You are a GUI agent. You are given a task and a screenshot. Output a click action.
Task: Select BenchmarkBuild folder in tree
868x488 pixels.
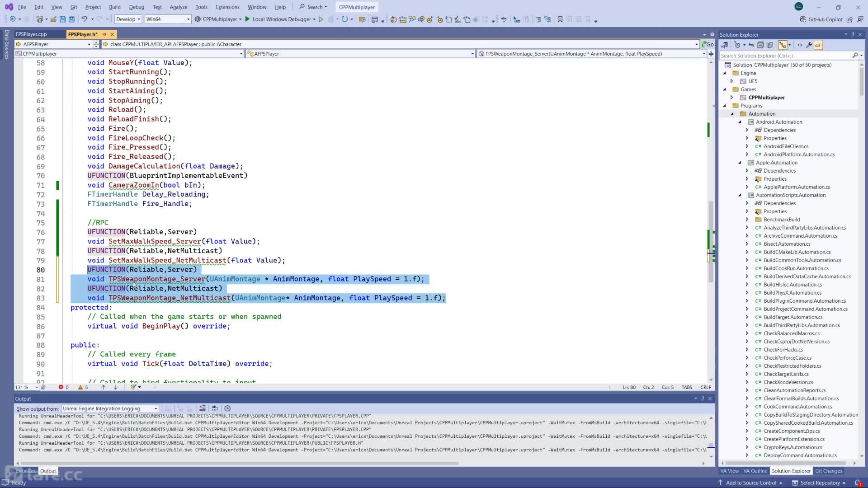pyautogui.click(x=782, y=220)
